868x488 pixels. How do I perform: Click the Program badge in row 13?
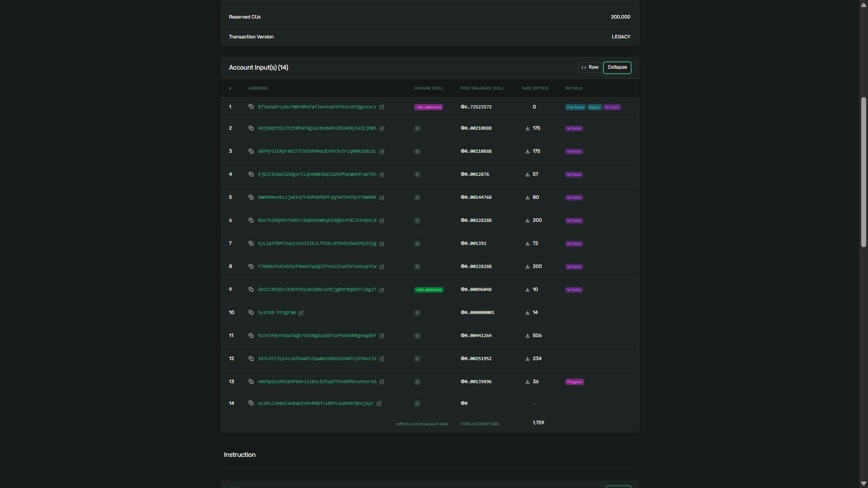tap(575, 382)
